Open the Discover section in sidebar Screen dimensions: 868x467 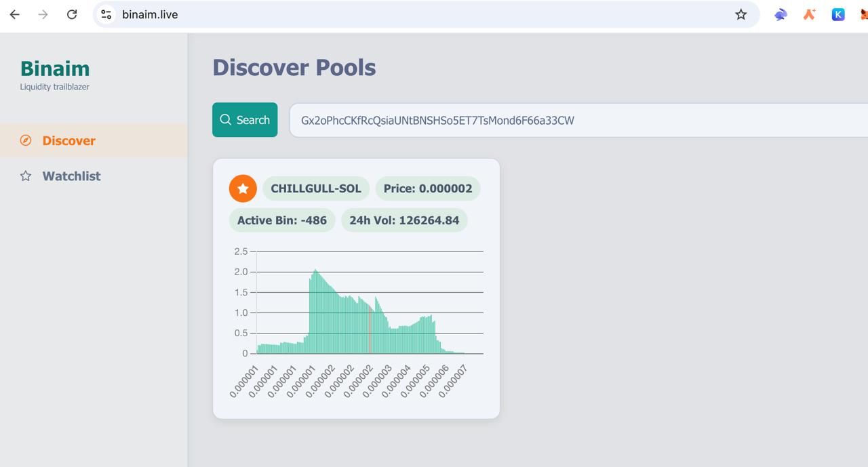68,140
